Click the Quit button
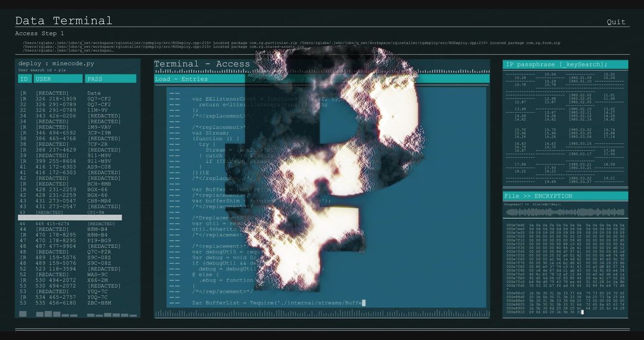 click(615, 21)
